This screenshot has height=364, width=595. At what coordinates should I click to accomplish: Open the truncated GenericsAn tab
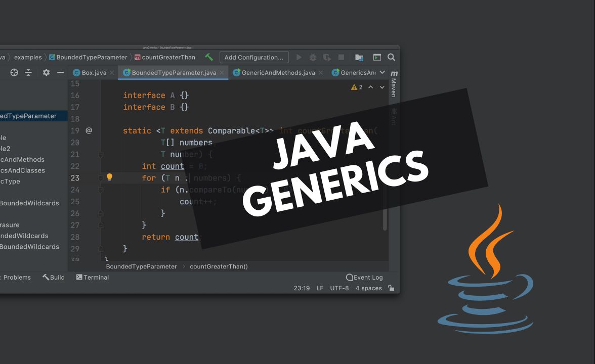tap(354, 72)
